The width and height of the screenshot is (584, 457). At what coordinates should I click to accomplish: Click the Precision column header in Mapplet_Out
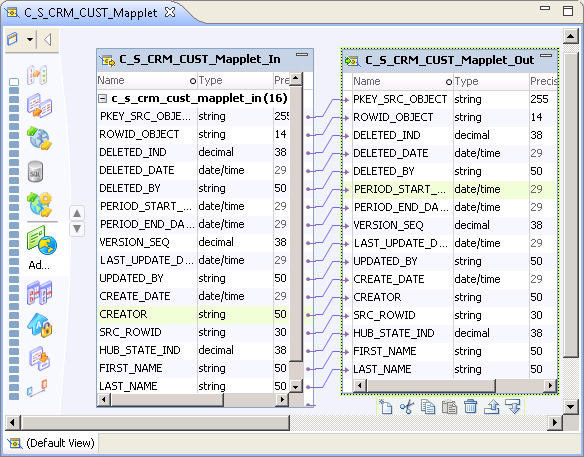(x=543, y=81)
